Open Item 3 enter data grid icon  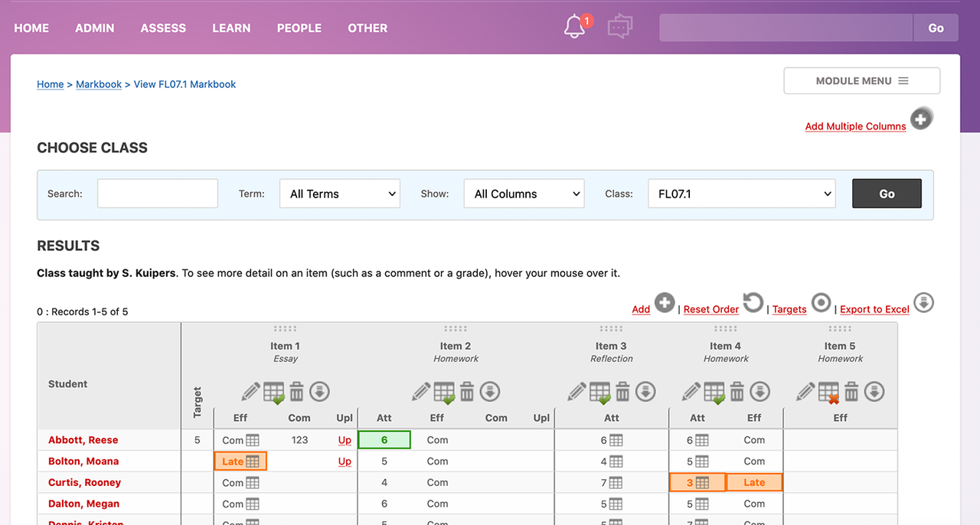[600, 393]
